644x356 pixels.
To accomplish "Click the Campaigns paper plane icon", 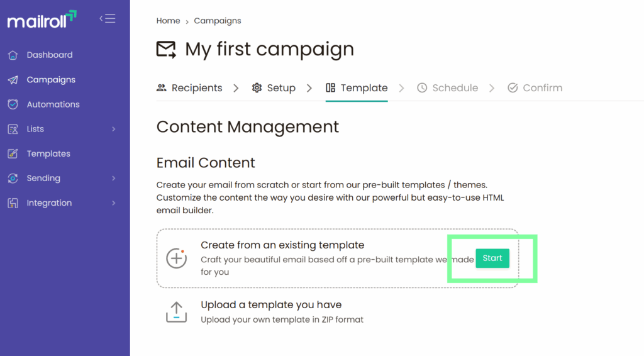I will [x=13, y=80].
